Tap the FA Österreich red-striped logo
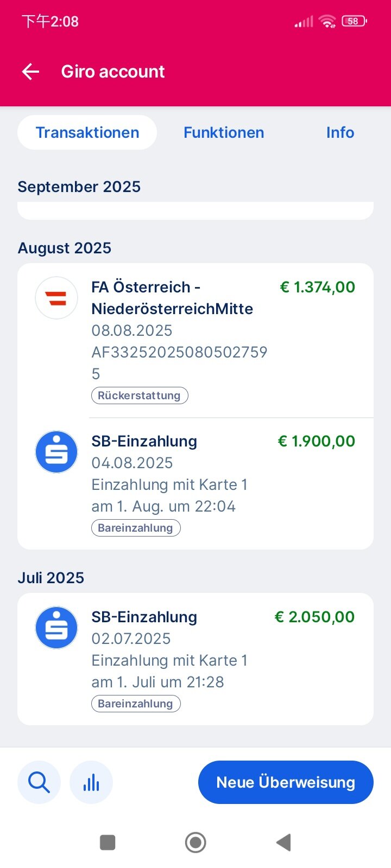 [x=56, y=298]
